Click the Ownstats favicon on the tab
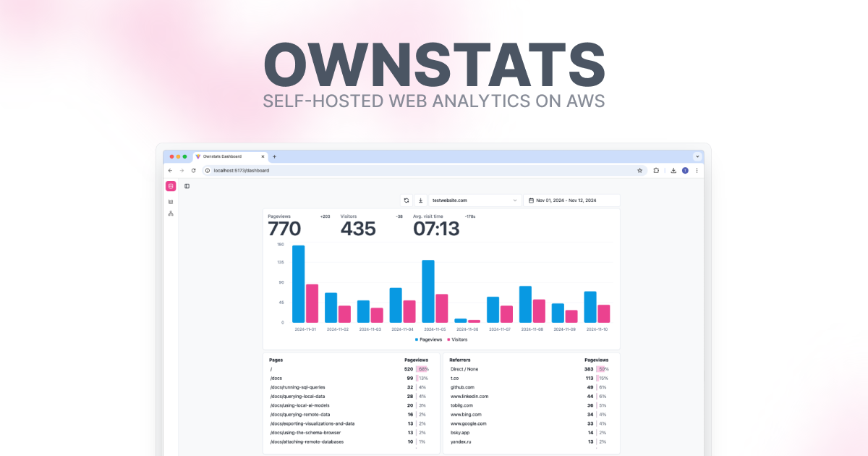The width and height of the screenshot is (868, 456). (198, 156)
